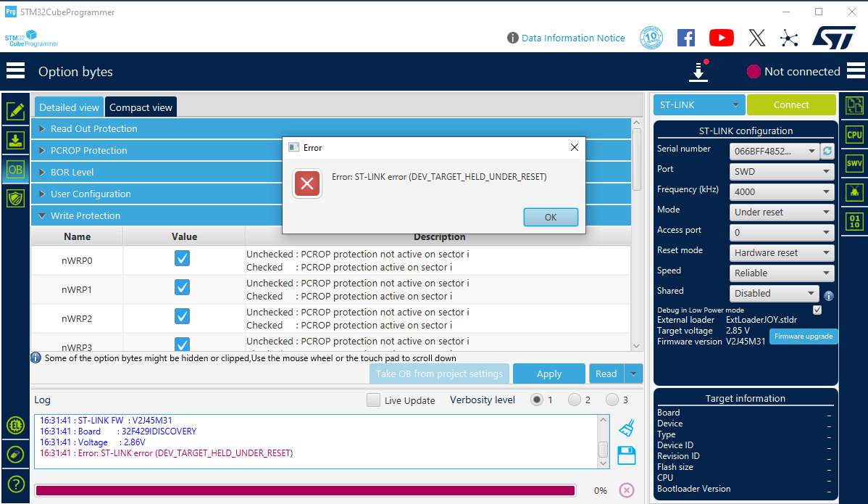Select the security shield panel icon

15,198
